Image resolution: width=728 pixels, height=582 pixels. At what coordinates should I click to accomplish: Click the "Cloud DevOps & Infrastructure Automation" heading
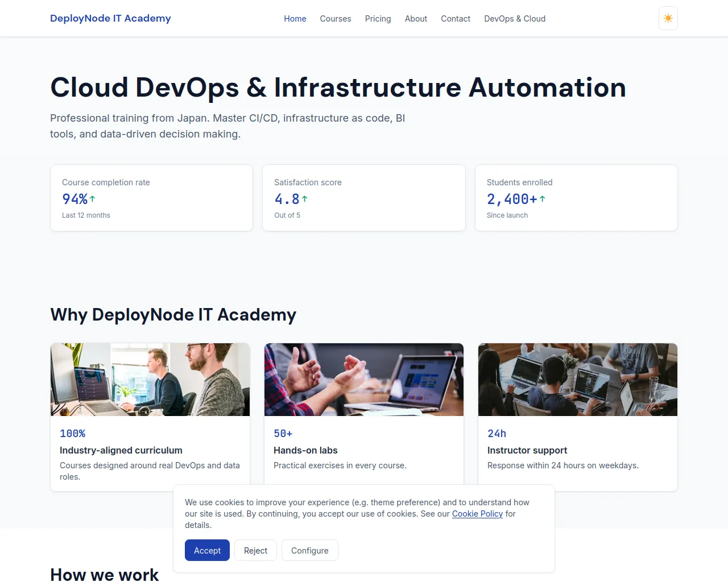[x=338, y=88]
